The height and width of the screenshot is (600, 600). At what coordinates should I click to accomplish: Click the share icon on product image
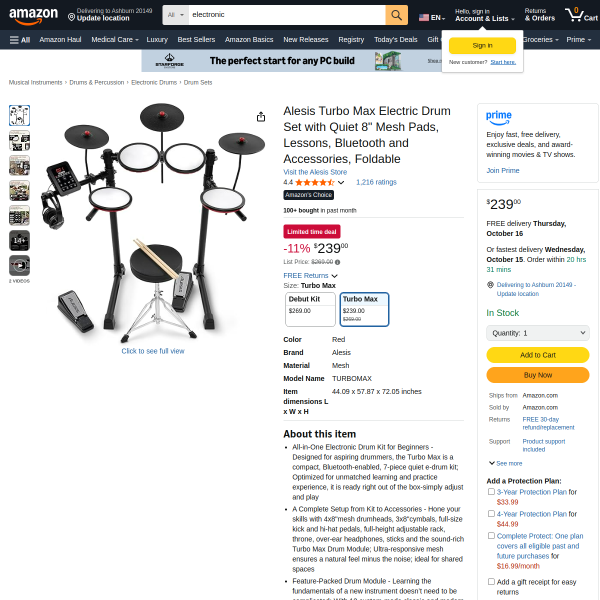(261, 117)
